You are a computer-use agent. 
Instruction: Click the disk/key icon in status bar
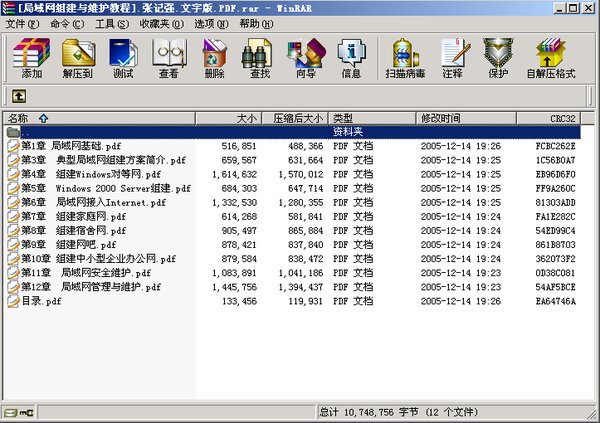18,412
